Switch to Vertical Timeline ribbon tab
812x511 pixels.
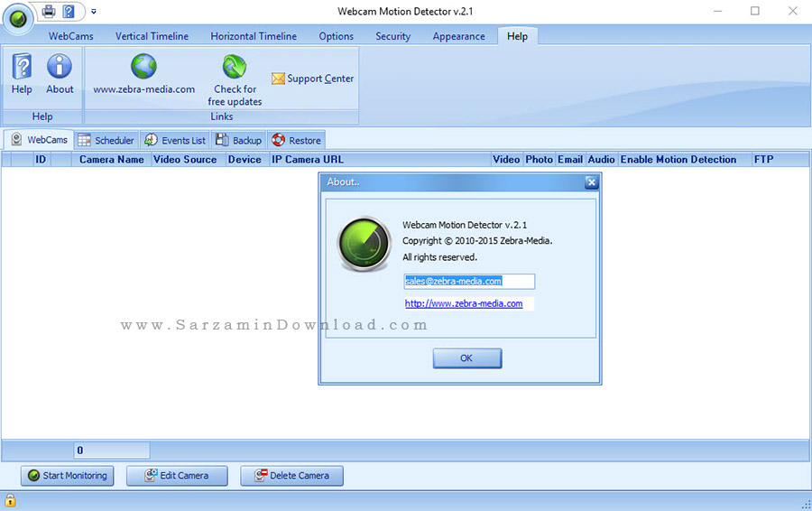pyautogui.click(x=152, y=36)
